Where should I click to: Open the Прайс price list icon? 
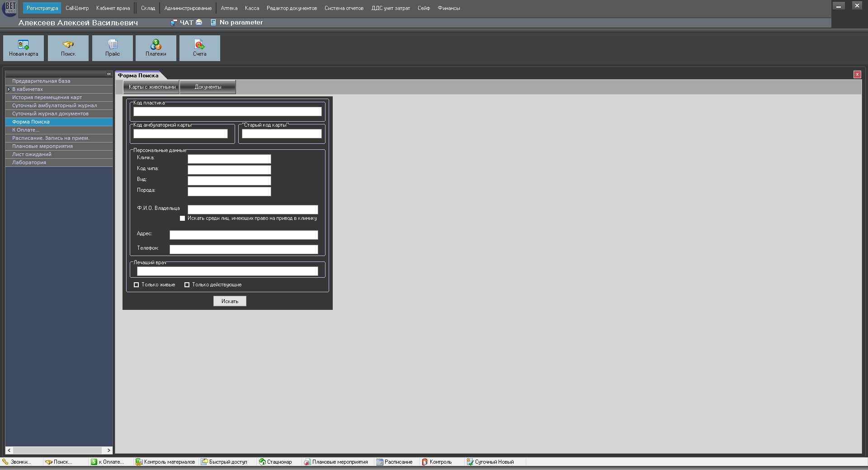tap(113, 45)
